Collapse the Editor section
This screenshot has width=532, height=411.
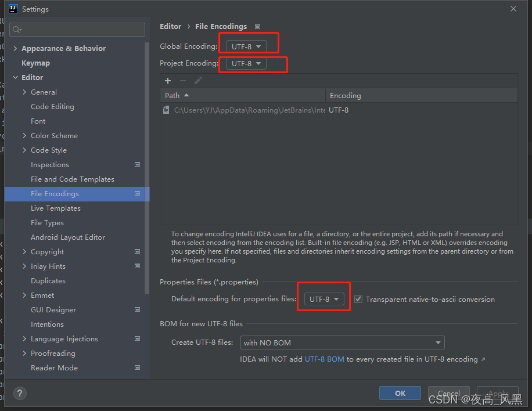pyautogui.click(x=15, y=77)
